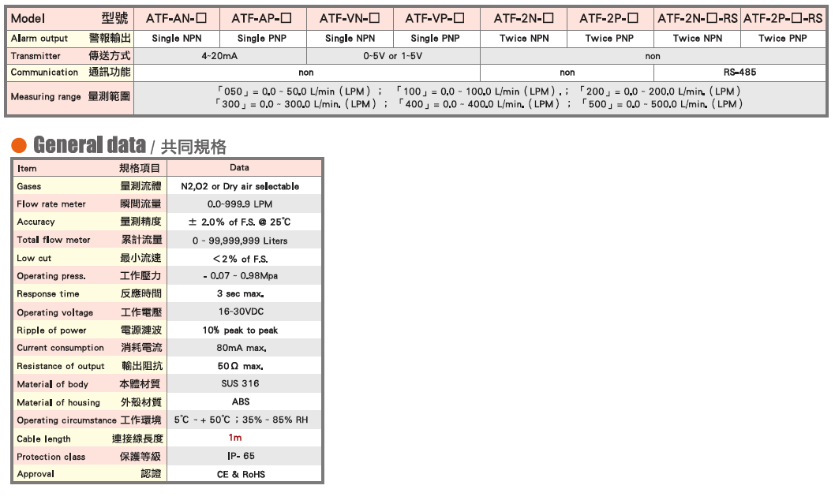Click the RS-485 communication cell
Screen dimensions: 835x504
pyautogui.click(x=739, y=73)
